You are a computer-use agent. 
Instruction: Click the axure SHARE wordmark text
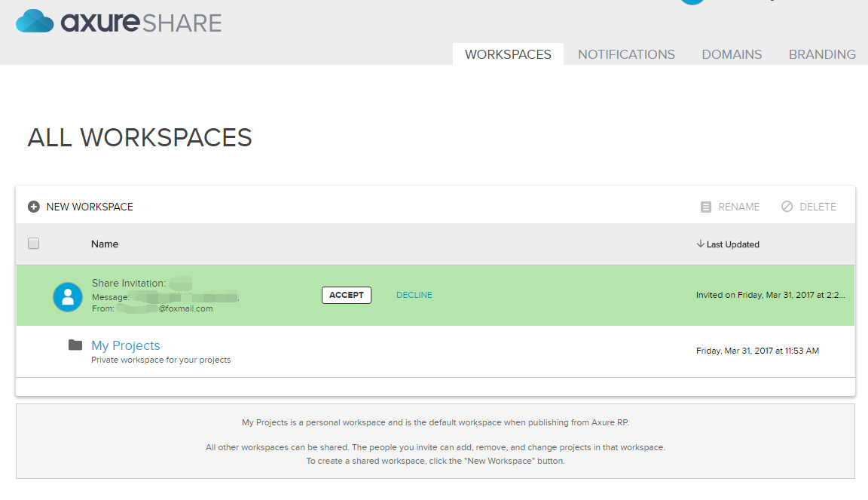click(141, 22)
